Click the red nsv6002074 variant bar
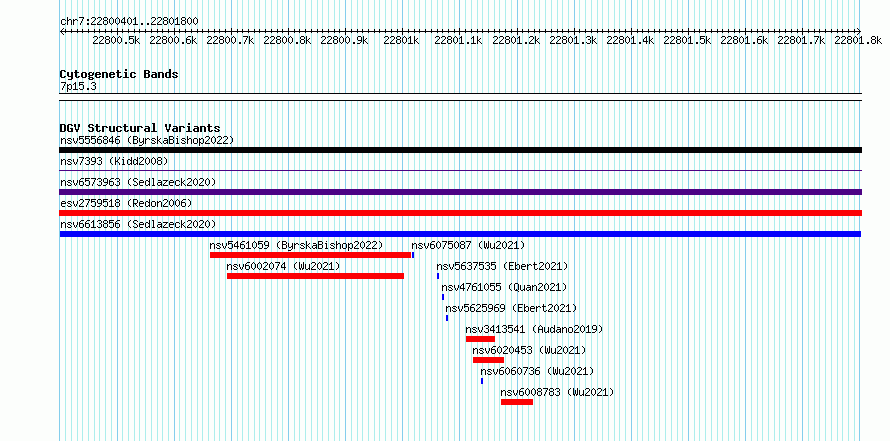Viewport: 890px width, 441px height. tap(316, 276)
